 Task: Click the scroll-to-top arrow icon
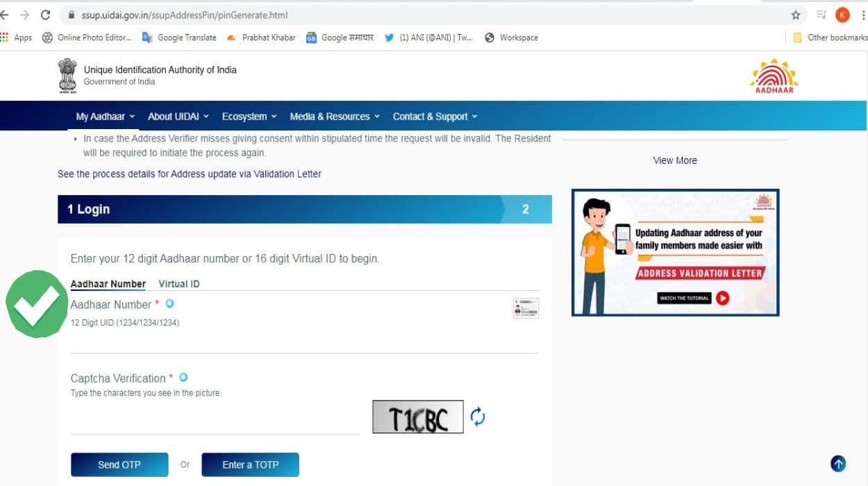click(838, 464)
